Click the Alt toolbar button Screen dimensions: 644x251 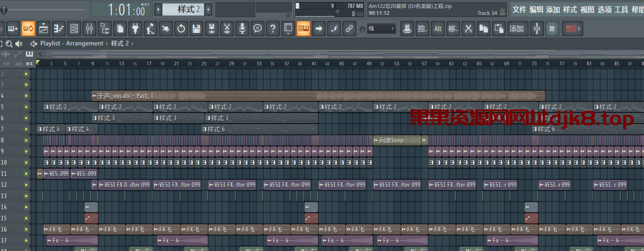coord(437,29)
